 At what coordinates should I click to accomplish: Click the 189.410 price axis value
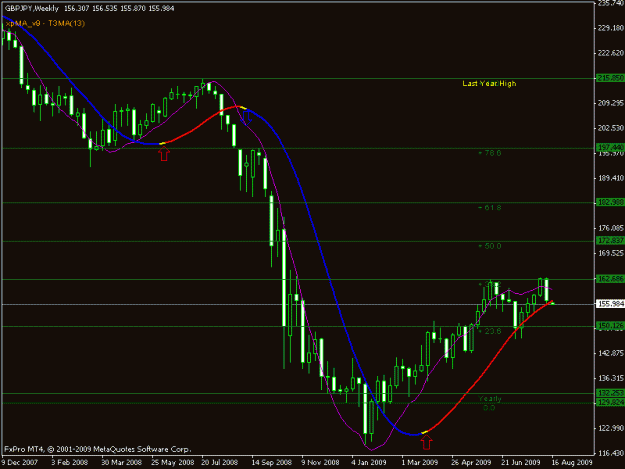611,178
